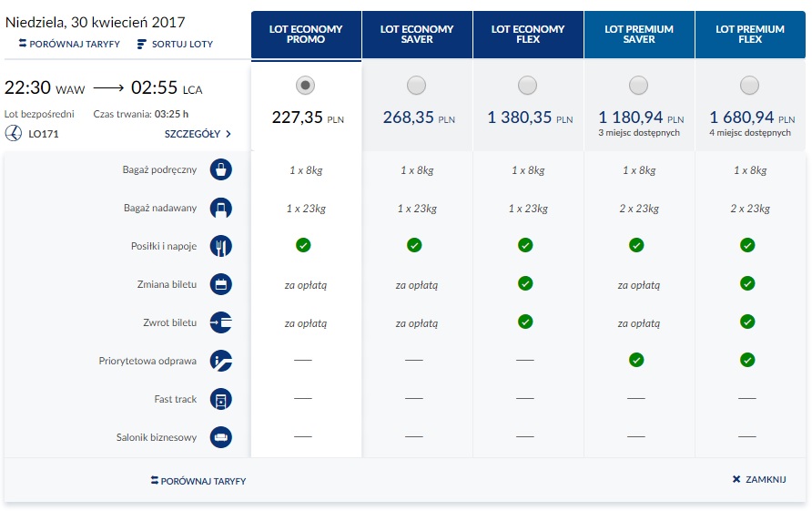Click the green check for ticket change in Economy Flex
812x511 pixels.
525,283
